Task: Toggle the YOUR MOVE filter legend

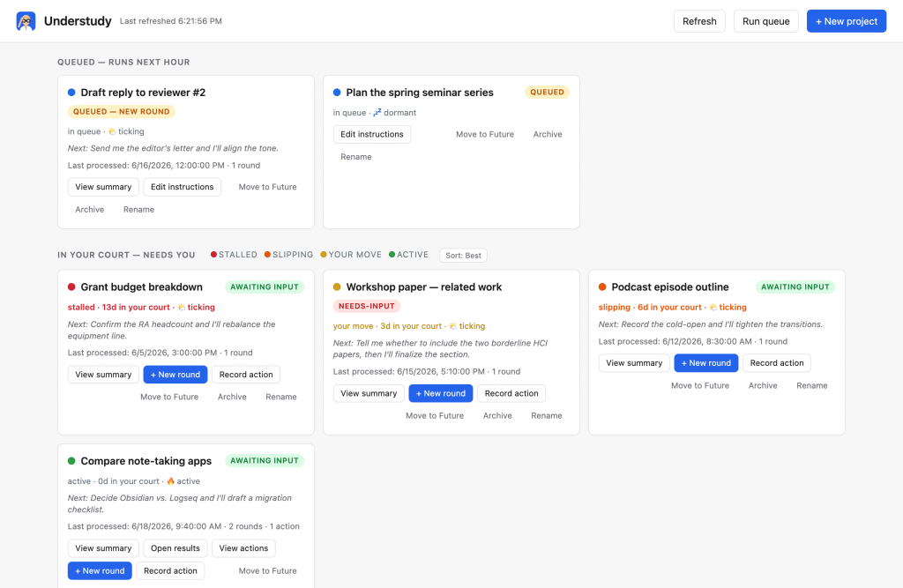Action: (x=351, y=255)
